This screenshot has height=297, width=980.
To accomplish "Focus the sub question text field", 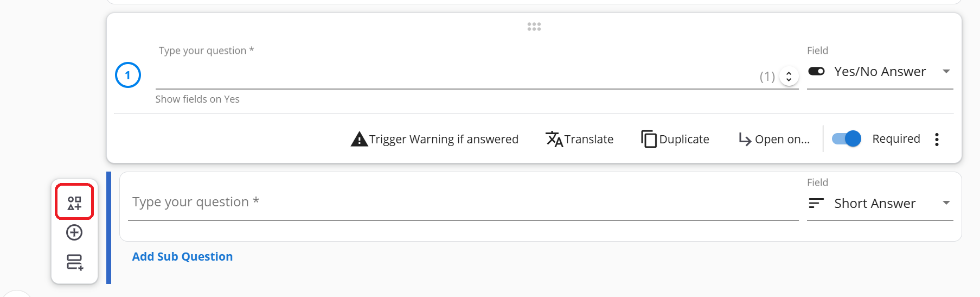I will (x=463, y=203).
